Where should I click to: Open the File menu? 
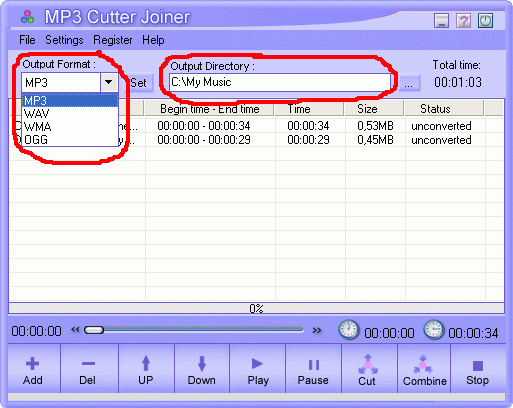27,40
